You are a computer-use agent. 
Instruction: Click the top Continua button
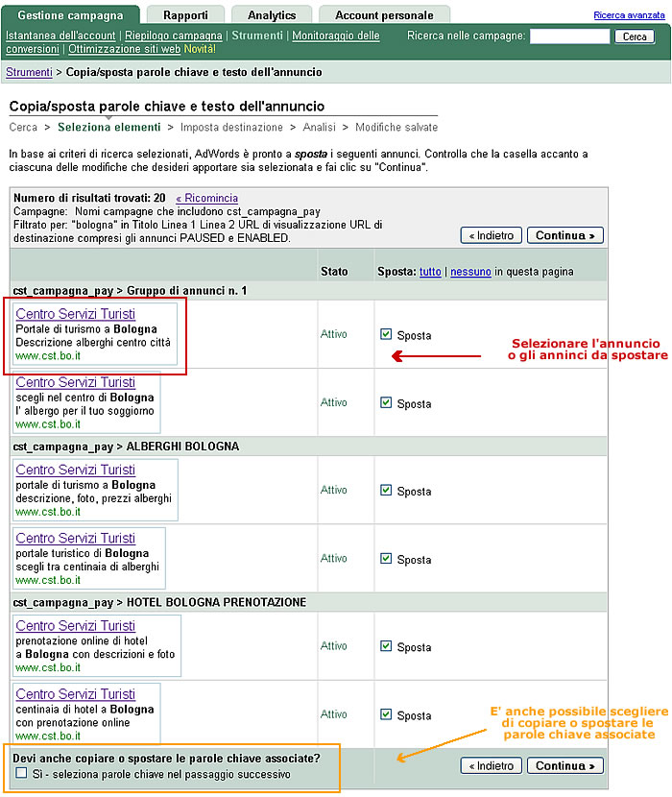564,235
